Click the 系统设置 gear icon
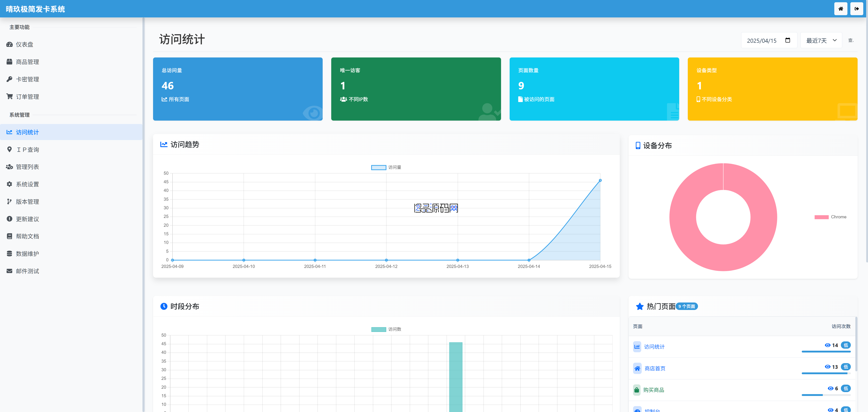Screen dimensions: 868x412 [x=9, y=184]
